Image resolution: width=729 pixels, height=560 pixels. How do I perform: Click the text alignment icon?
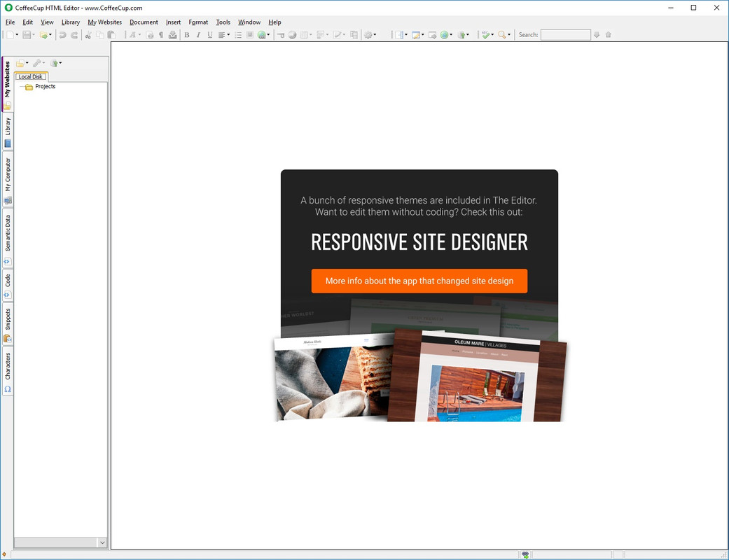point(222,35)
